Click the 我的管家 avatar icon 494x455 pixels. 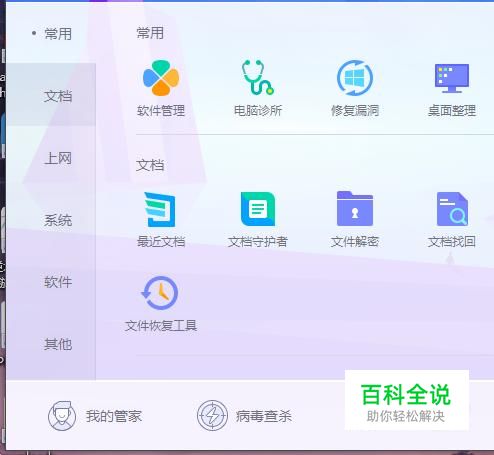coord(62,416)
